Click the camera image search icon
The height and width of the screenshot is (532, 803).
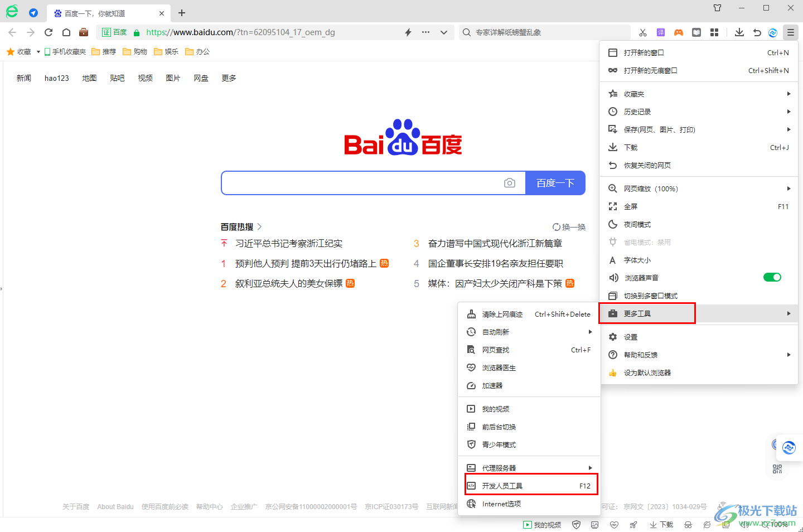[509, 183]
